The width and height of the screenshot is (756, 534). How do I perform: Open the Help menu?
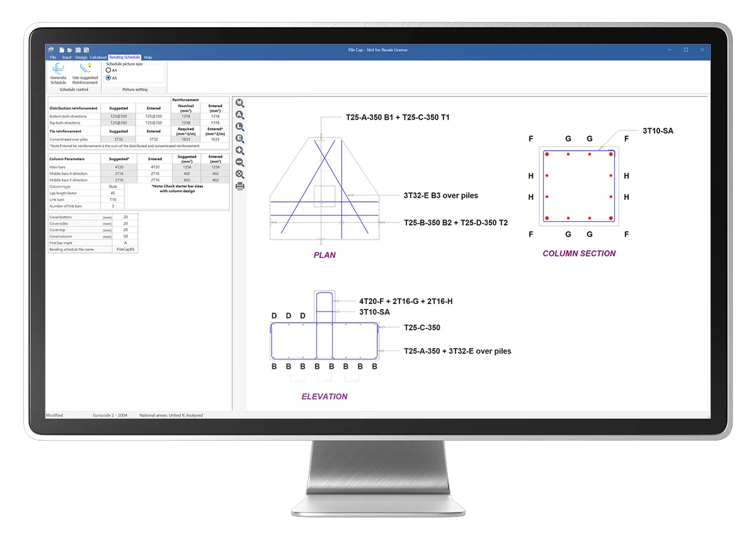(148, 57)
